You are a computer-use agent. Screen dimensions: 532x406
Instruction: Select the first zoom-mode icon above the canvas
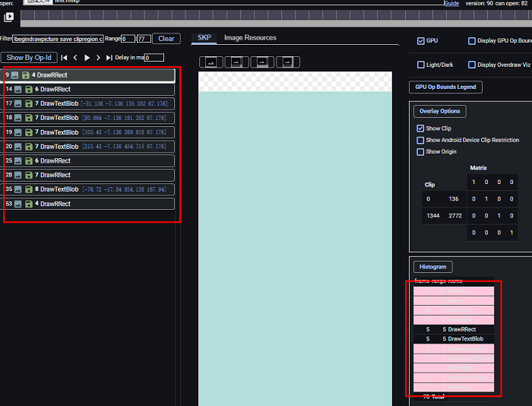(x=211, y=62)
